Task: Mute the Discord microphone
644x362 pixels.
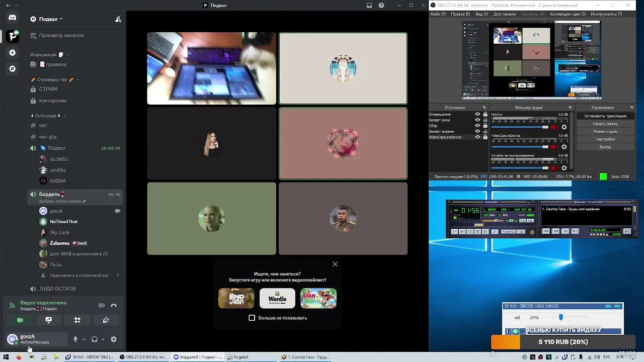Action: click(x=75, y=339)
